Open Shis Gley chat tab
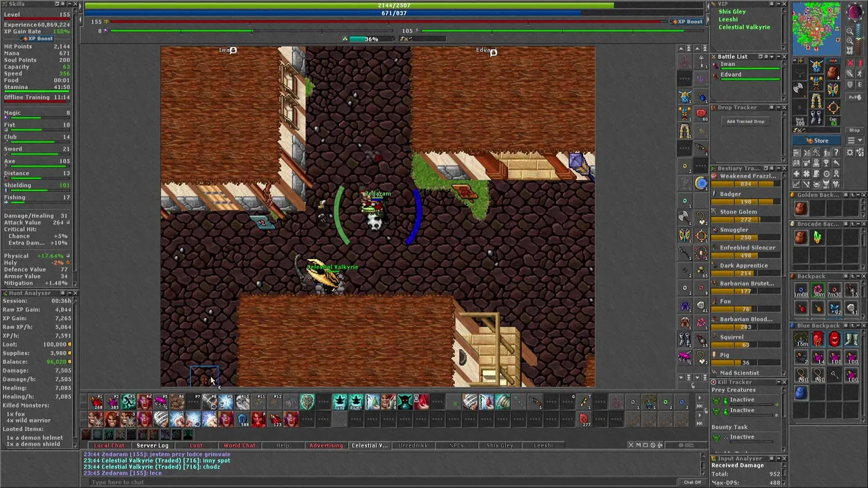 [500, 445]
